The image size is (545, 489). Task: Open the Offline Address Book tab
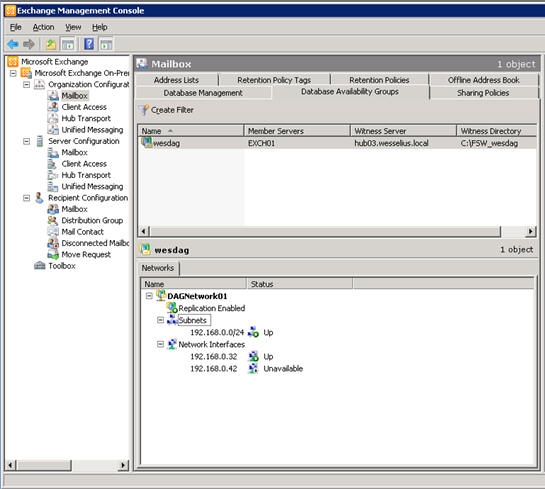tap(483, 80)
